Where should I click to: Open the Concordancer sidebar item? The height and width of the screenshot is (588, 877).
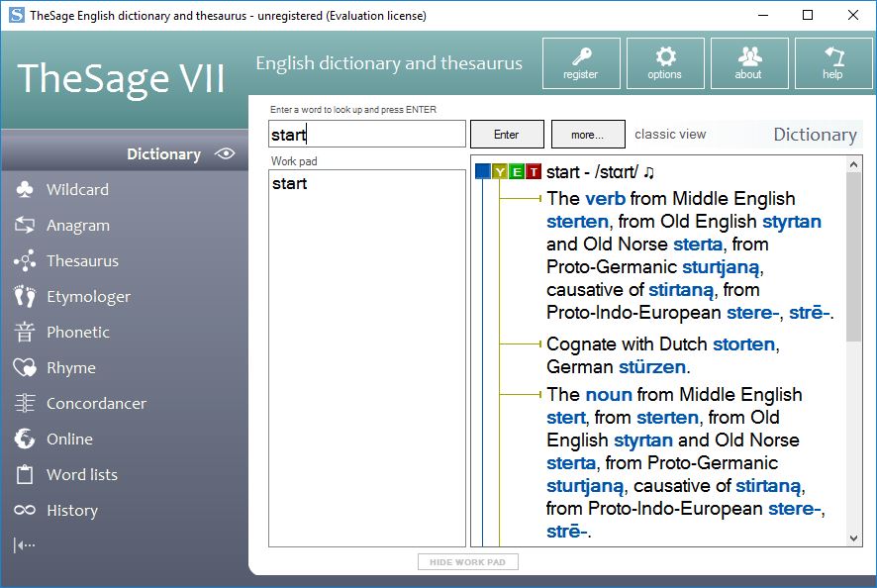96,403
